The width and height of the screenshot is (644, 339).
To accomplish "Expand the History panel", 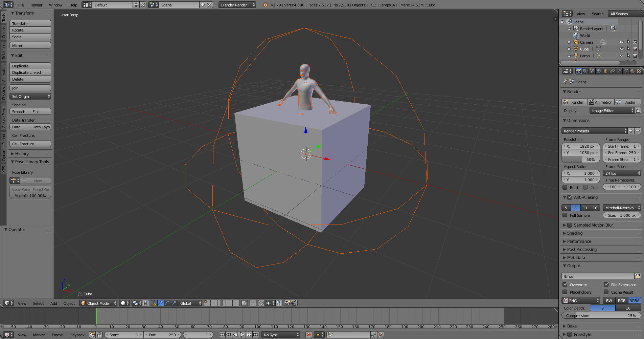I will pyautogui.click(x=22, y=153).
